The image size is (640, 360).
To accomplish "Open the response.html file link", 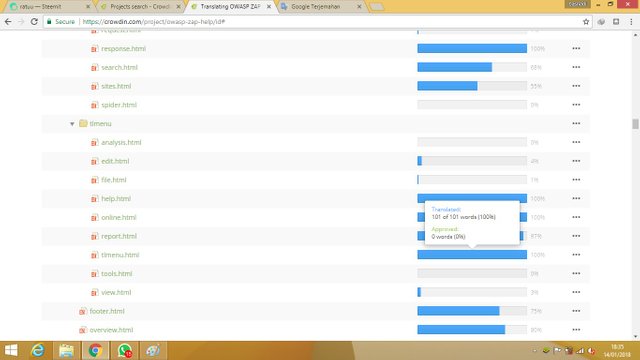I will [123, 49].
